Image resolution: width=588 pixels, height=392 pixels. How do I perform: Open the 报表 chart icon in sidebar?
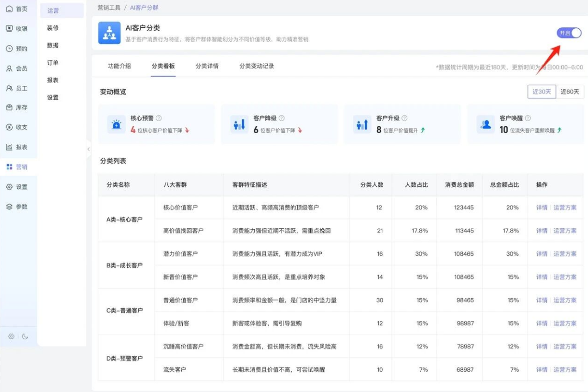click(9, 147)
